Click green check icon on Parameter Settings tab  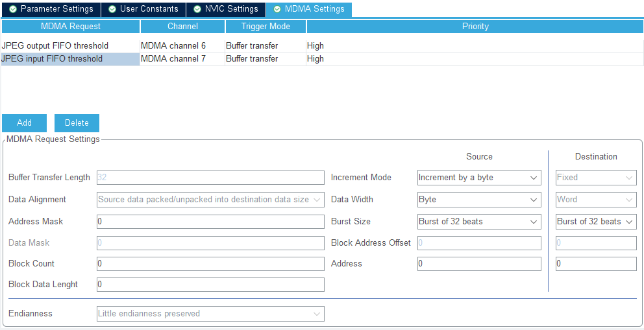13,9
